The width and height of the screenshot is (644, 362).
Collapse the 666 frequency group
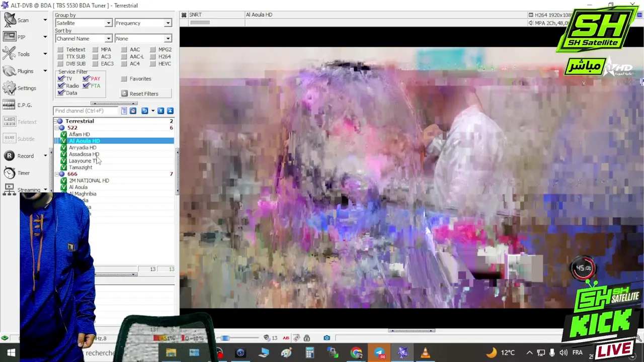[56, 174]
